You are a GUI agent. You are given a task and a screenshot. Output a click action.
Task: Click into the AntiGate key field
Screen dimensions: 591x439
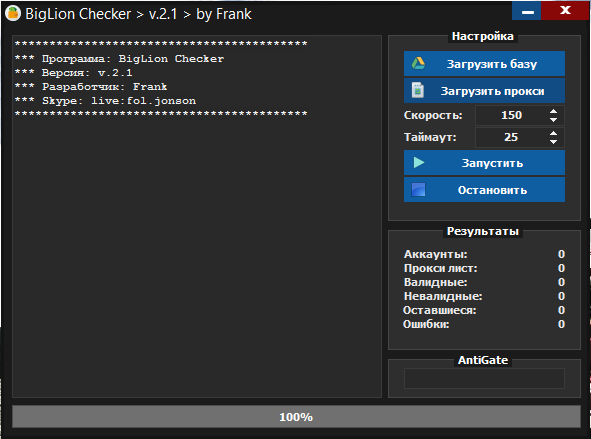(x=484, y=378)
